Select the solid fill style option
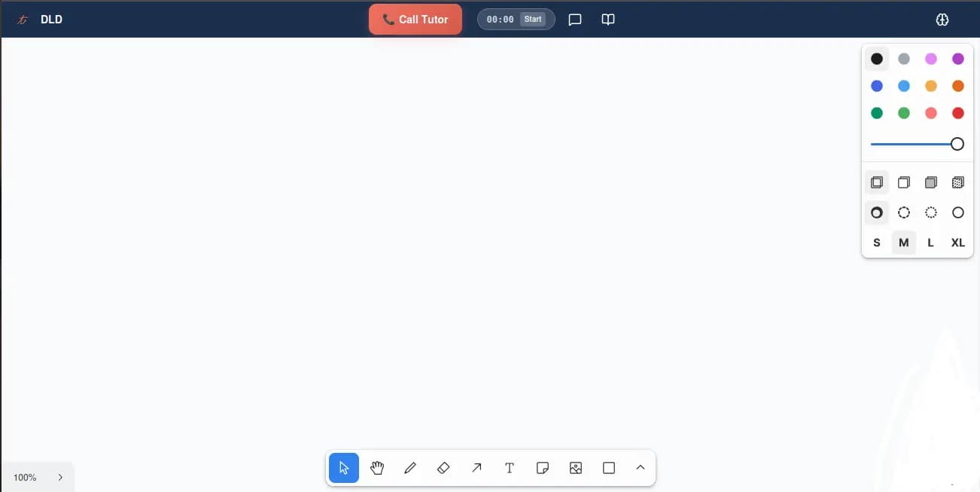 931,182
